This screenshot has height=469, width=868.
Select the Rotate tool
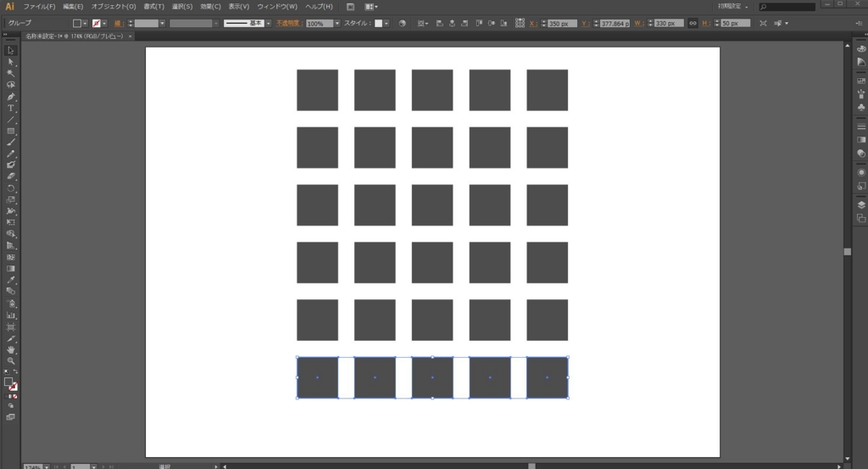click(x=10, y=188)
